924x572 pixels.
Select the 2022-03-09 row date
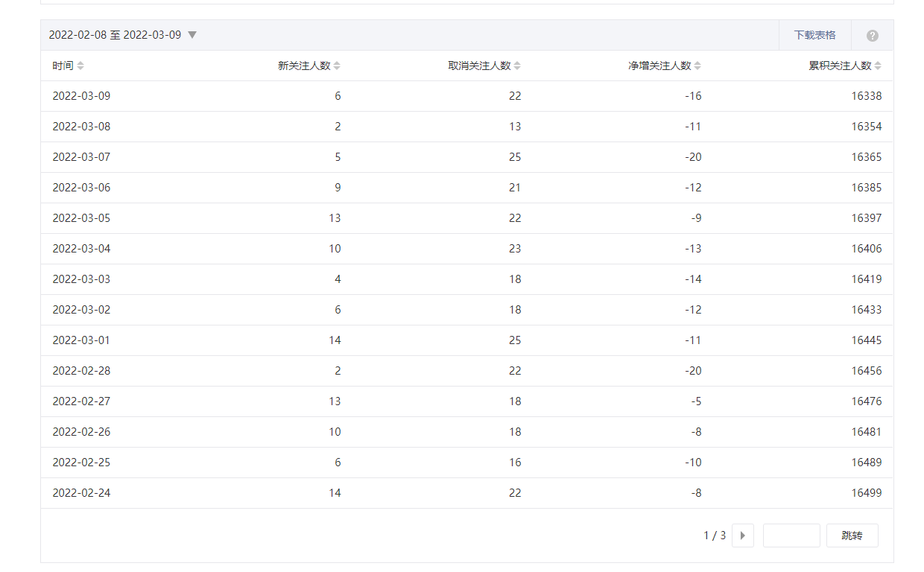(x=81, y=96)
